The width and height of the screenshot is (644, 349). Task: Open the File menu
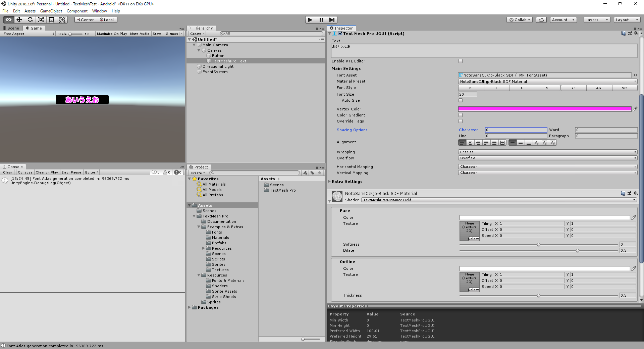pyautogui.click(x=5, y=11)
